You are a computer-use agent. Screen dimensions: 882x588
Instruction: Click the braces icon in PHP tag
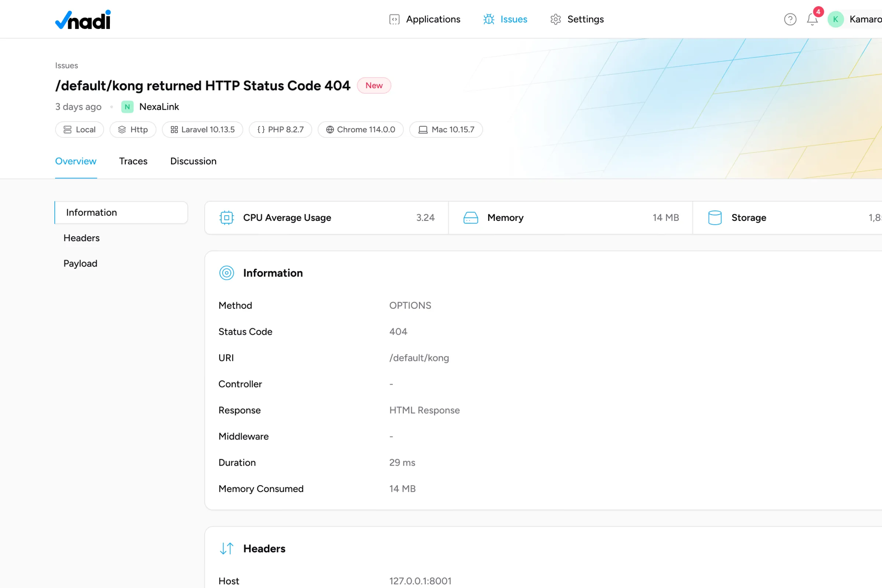pos(261,130)
